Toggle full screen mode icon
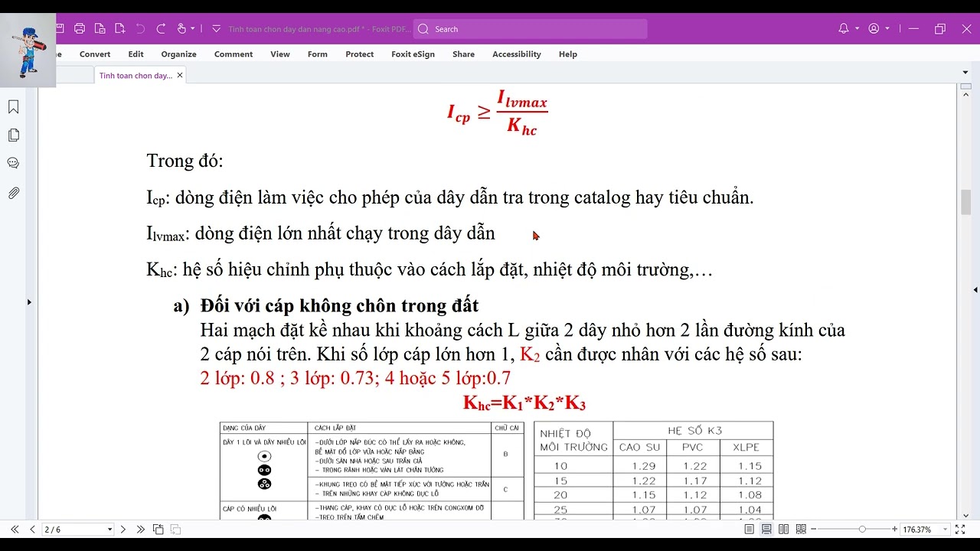Viewport: 980px width, 551px height. tap(960, 529)
